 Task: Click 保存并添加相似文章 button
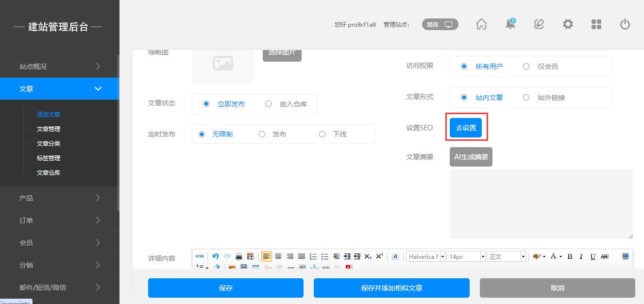(391, 288)
